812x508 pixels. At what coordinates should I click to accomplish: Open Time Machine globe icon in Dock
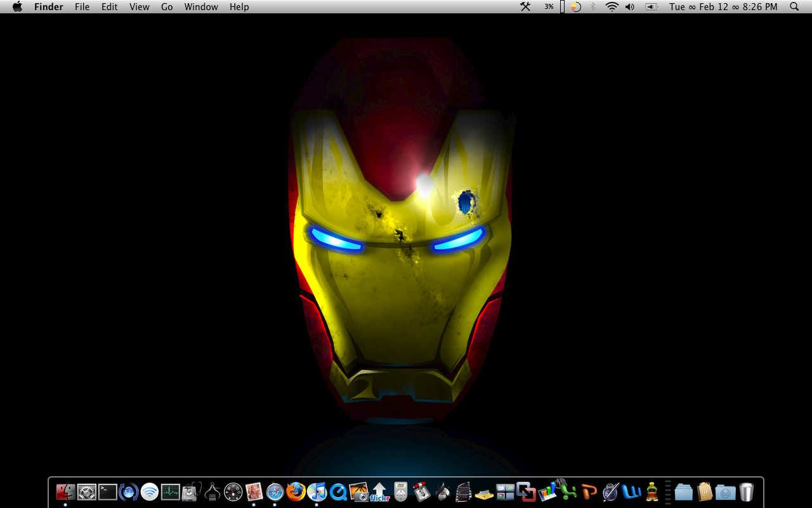pos(128,491)
